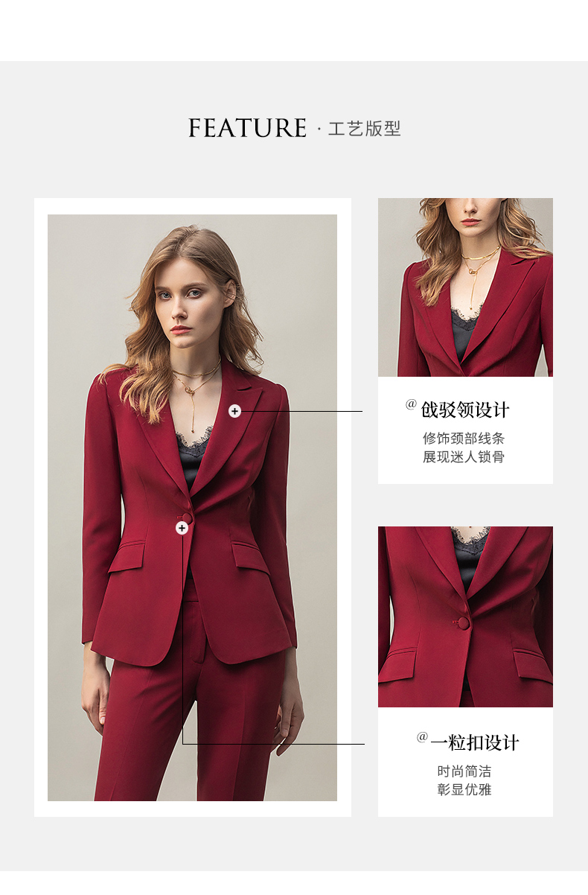Click the plus marker on the jacket lapel
The height and width of the screenshot is (895, 588).
point(234,411)
